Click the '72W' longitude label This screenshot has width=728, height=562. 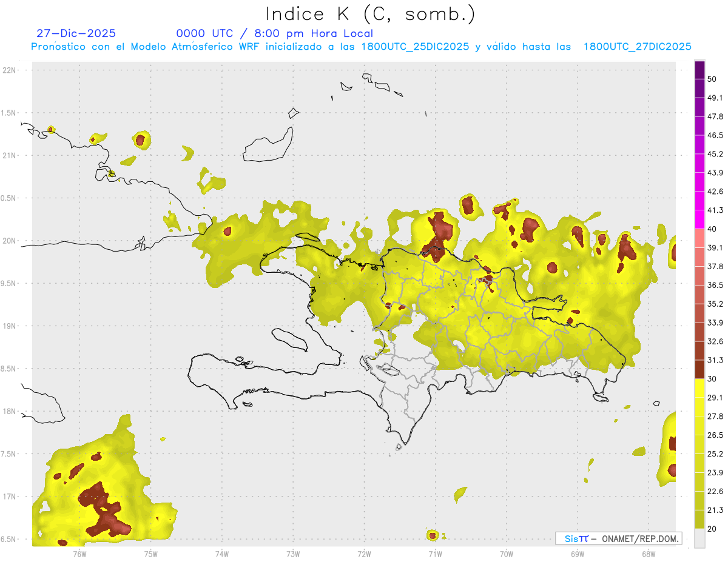coord(364,554)
